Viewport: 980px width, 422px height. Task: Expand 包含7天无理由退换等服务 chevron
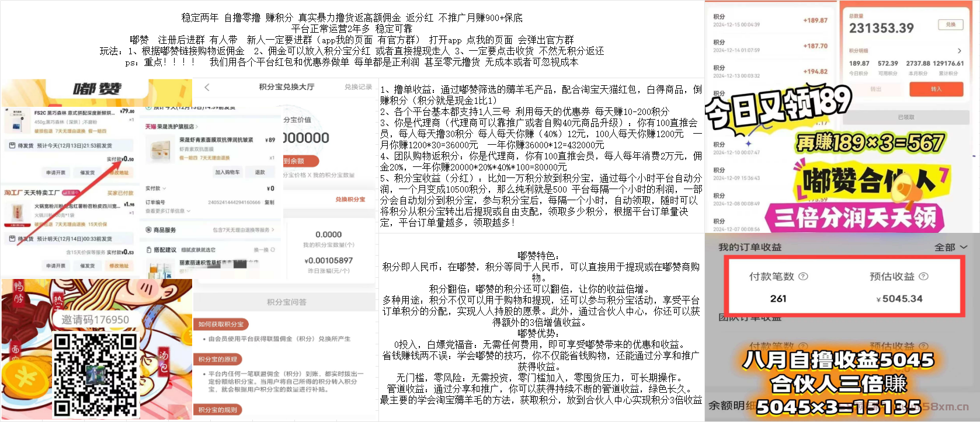tap(273, 230)
